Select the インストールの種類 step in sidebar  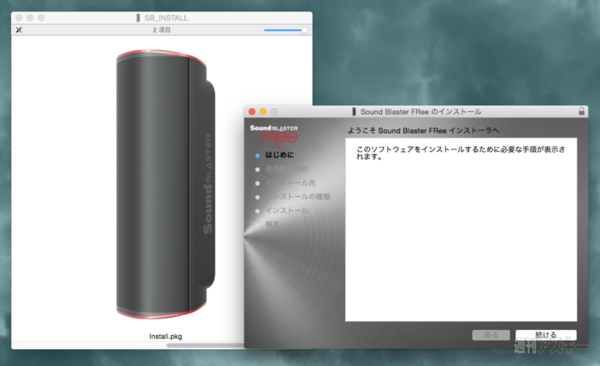298,197
